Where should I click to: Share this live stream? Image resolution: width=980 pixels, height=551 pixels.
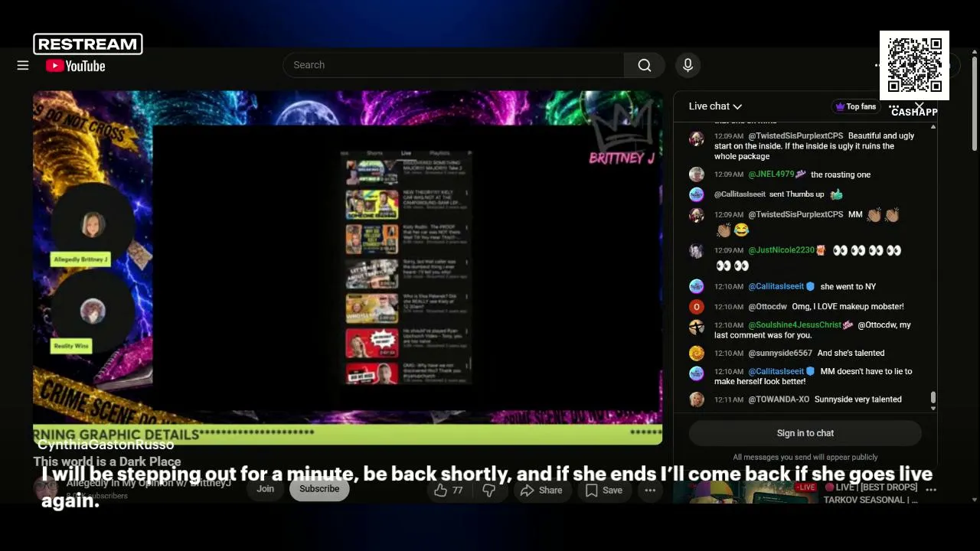[x=541, y=491]
